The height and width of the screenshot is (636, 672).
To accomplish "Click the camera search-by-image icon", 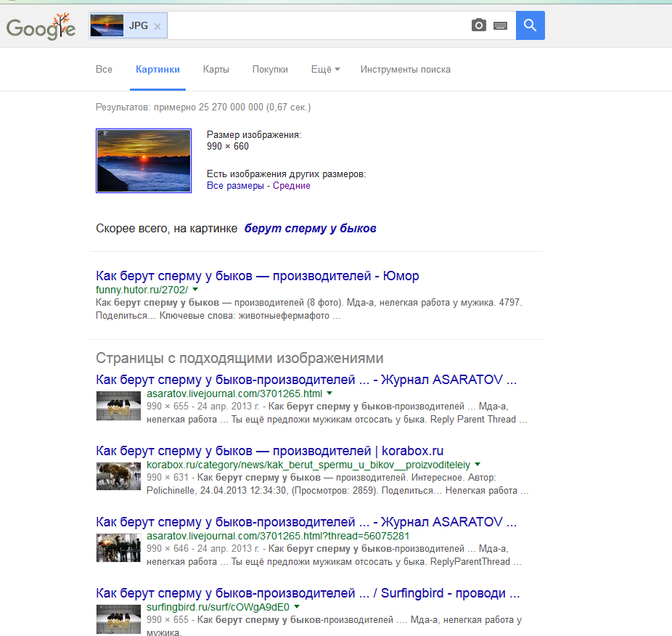I will click(478, 25).
